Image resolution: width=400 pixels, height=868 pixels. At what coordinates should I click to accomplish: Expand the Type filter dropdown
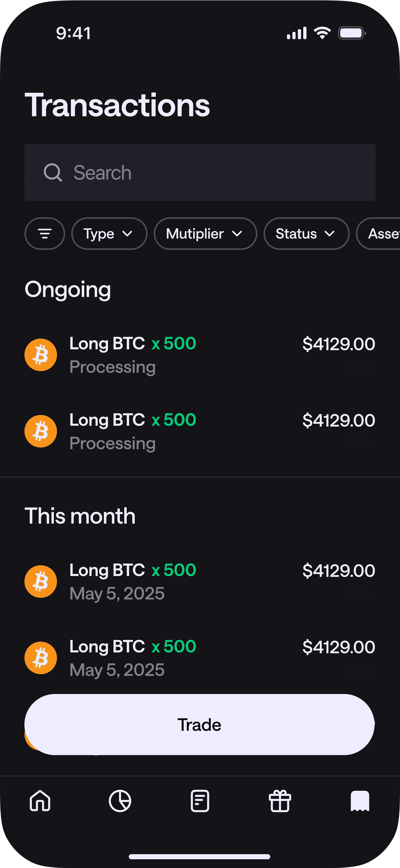[x=109, y=234]
